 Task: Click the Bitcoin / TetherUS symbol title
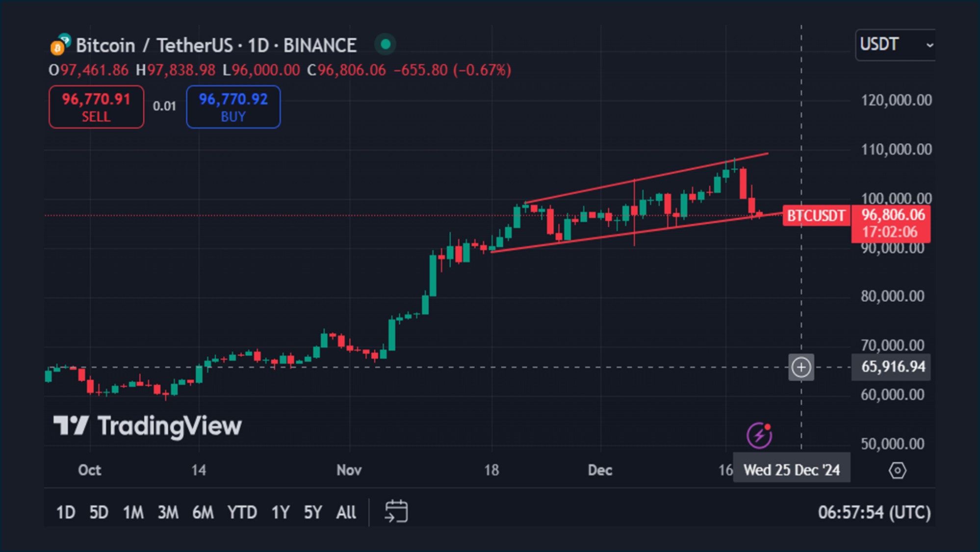[x=216, y=45]
